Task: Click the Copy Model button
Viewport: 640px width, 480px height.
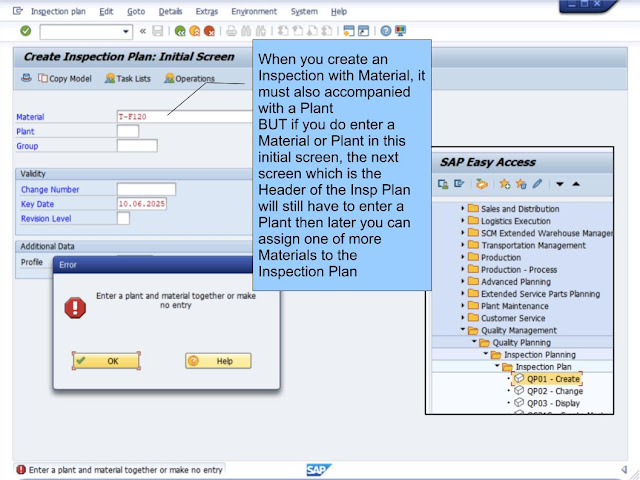Action: (65, 78)
